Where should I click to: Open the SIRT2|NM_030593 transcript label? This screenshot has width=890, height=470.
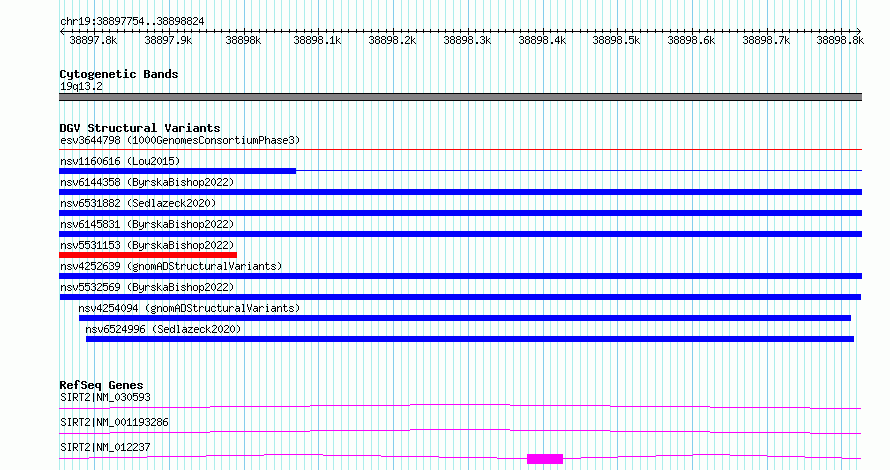click(x=105, y=397)
